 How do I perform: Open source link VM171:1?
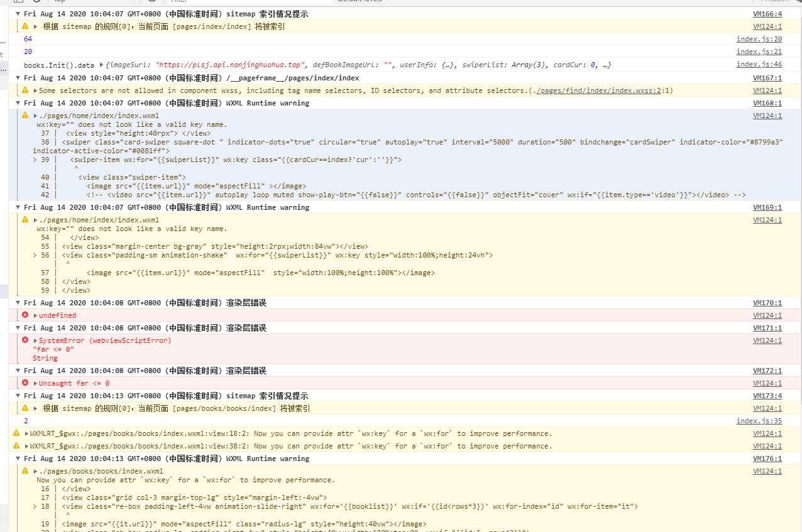tap(767, 328)
